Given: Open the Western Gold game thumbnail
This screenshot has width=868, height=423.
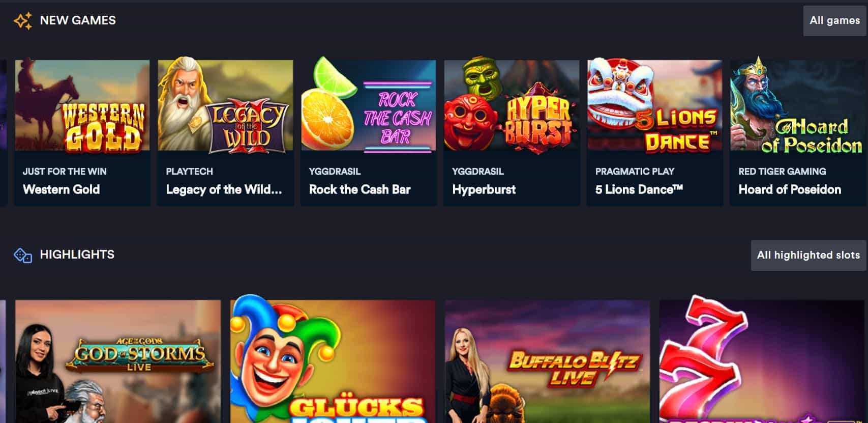Looking at the screenshot, I should [82, 105].
